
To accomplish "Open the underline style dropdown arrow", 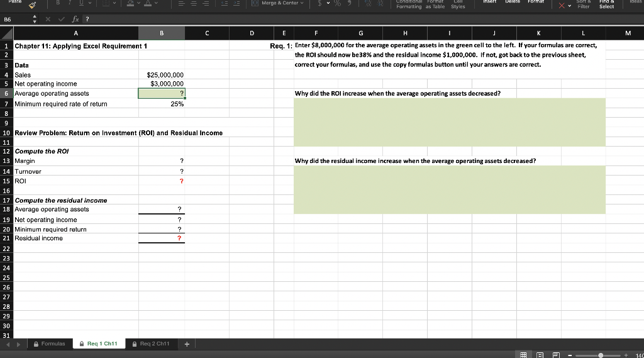I will [90, 3].
